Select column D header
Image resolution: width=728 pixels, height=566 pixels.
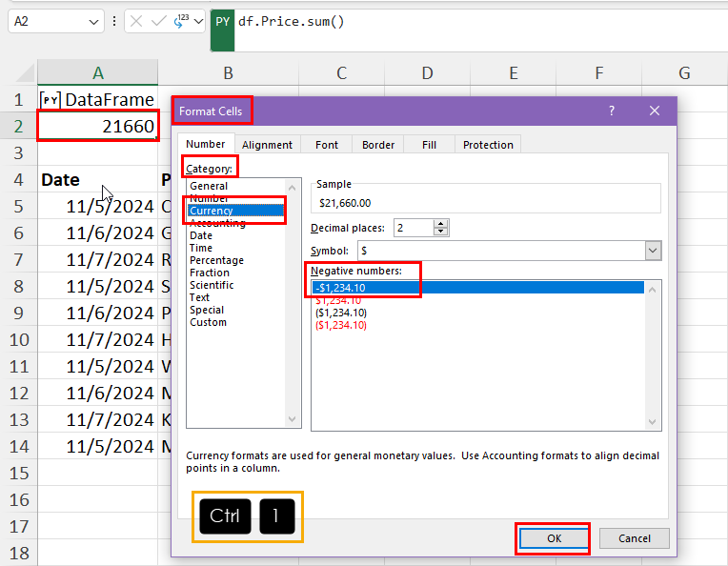(x=427, y=72)
